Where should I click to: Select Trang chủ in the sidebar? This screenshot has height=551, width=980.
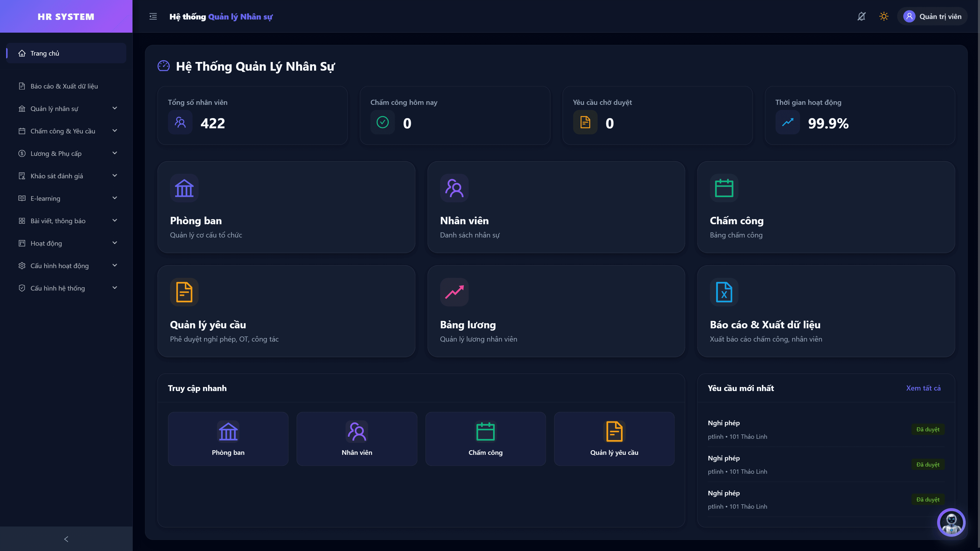66,53
